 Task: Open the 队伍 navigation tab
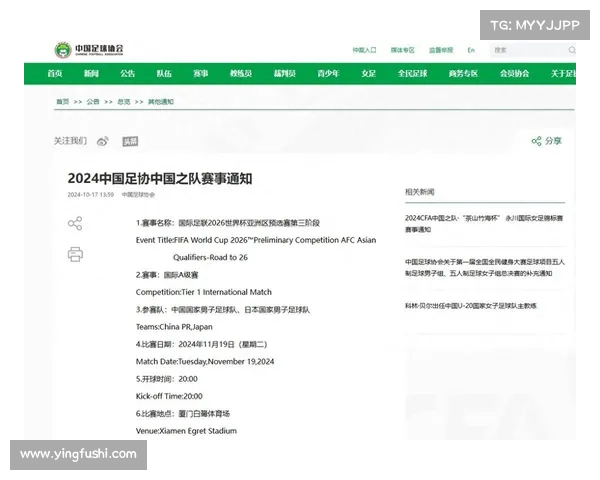164,73
